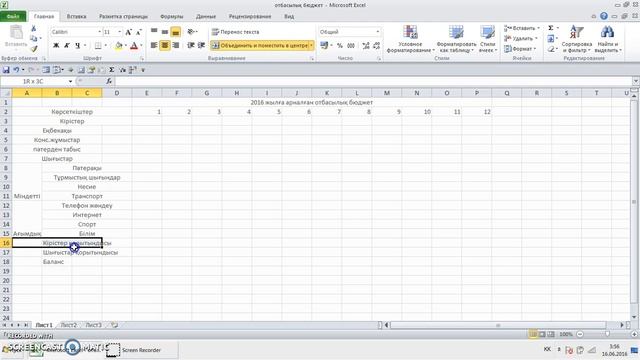640x360 pixels.
Task: Toggle center horizontal alignment
Action: [164, 45]
